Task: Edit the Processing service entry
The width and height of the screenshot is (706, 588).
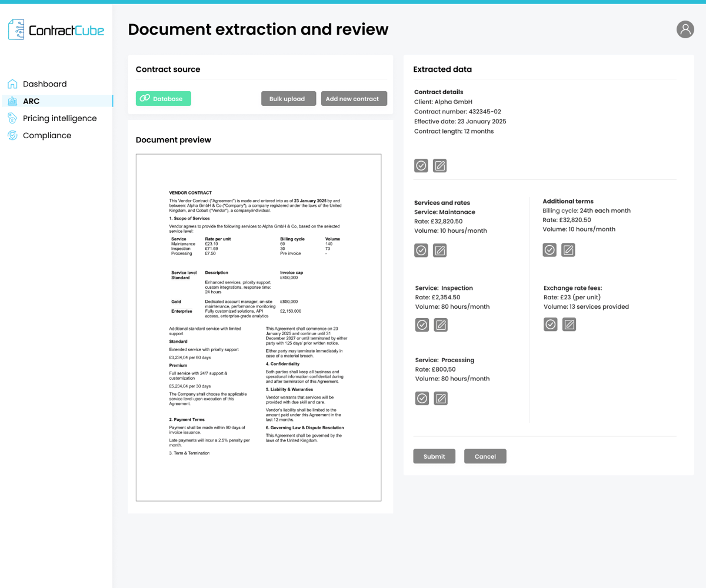Action: click(x=441, y=399)
